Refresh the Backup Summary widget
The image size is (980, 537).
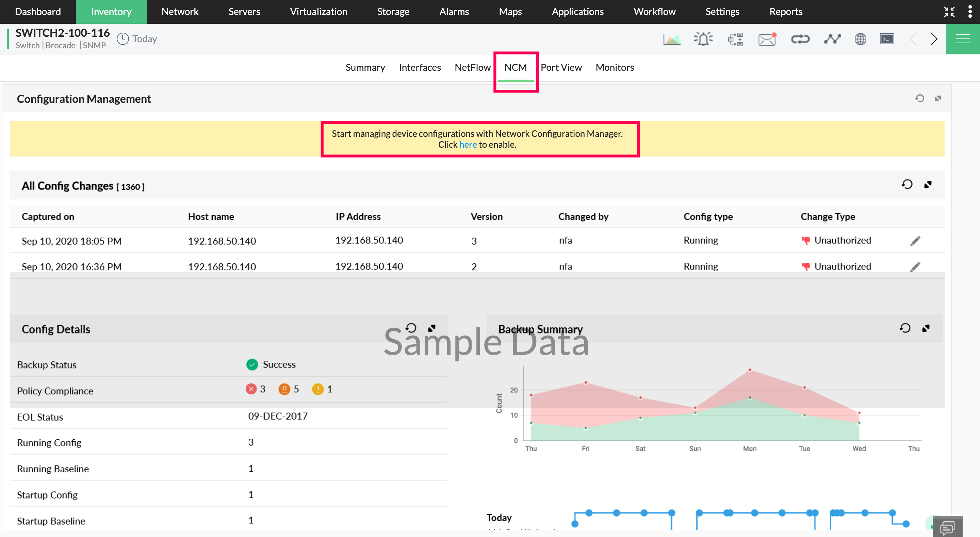point(905,328)
